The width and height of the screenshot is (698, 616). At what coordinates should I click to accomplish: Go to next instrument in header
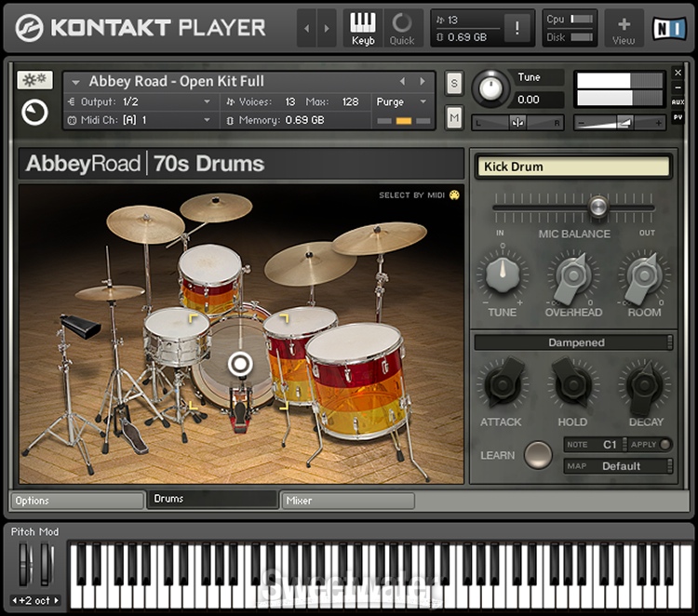pyautogui.click(x=327, y=29)
